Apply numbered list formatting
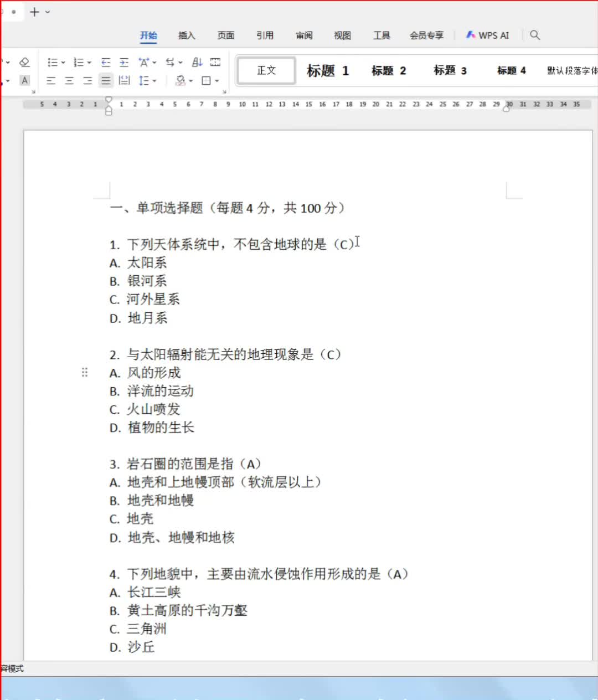The height and width of the screenshot is (700, 598). pos(79,62)
